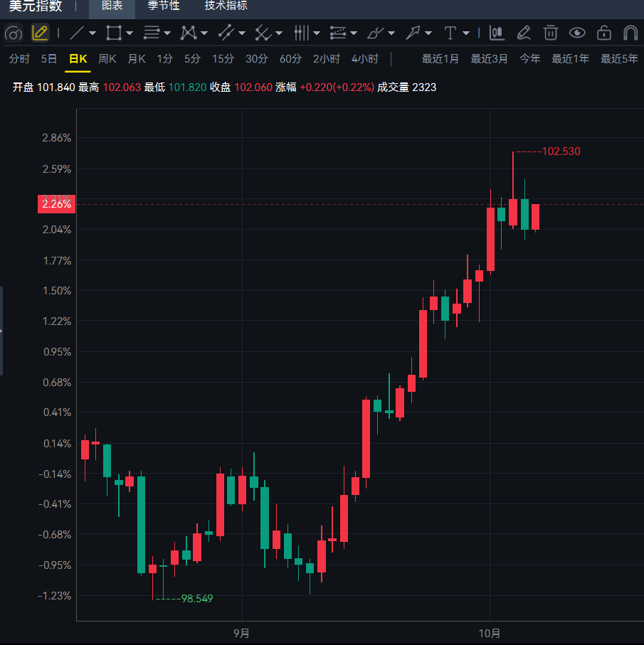644x645 pixels.
Task: Click the 102.530 high price marker
Action: [561, 151]
